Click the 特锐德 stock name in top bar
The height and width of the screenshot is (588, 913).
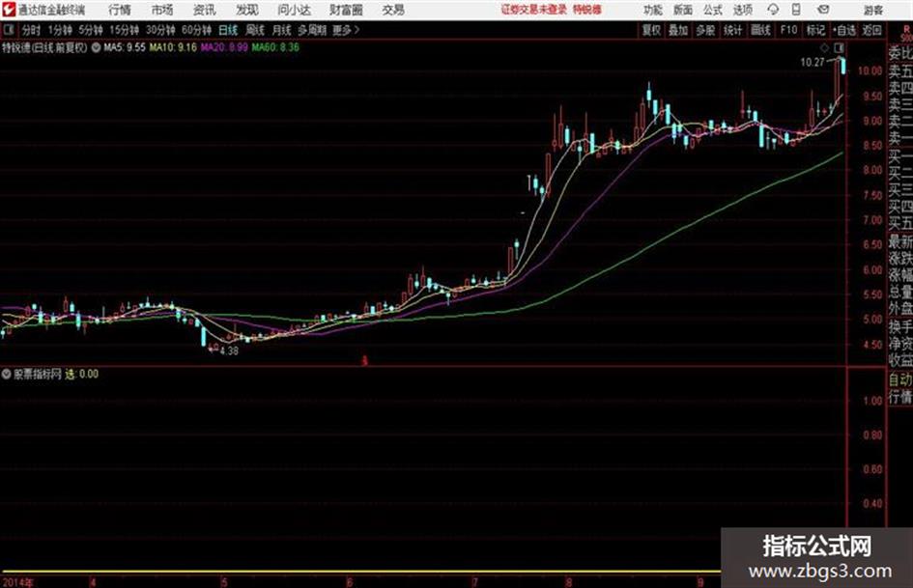[x=587, y=10]
